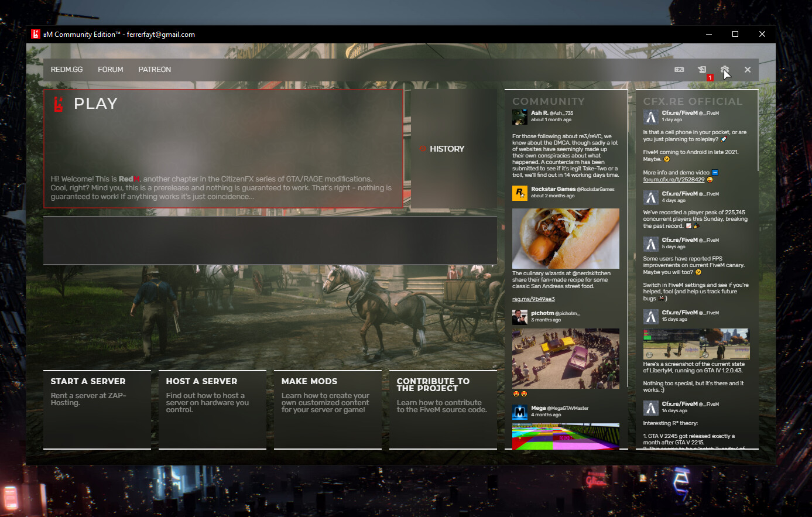The height and width of the screenshot is (517, 812).
Task: Click the CFX.RE Official feed scrollbar
Action: point(758,130)
